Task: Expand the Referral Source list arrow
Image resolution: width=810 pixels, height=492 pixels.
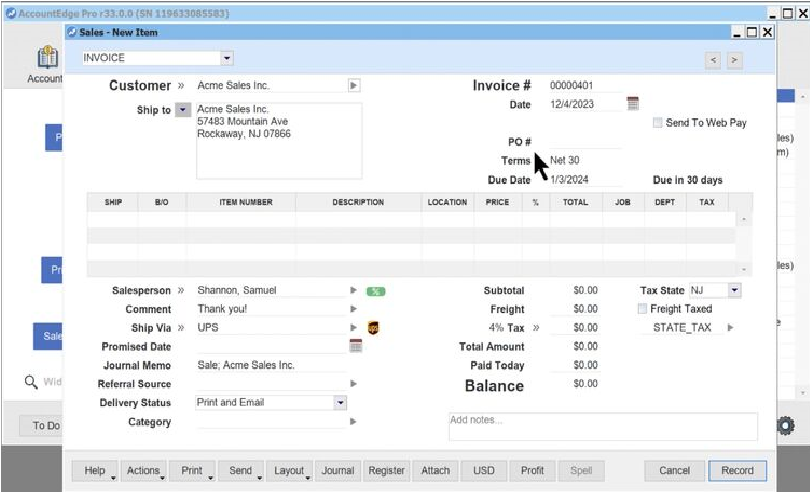Action: point(353,383)
